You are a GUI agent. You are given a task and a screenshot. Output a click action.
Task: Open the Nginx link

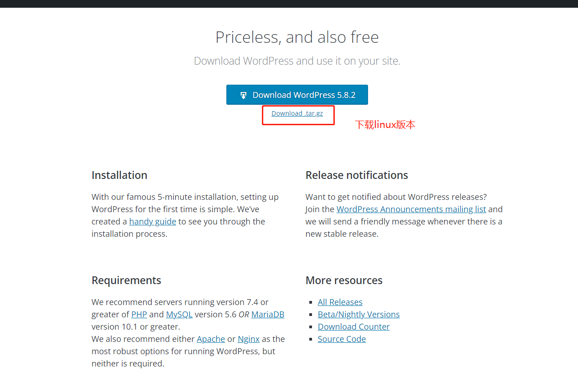[x=249, y=339]
